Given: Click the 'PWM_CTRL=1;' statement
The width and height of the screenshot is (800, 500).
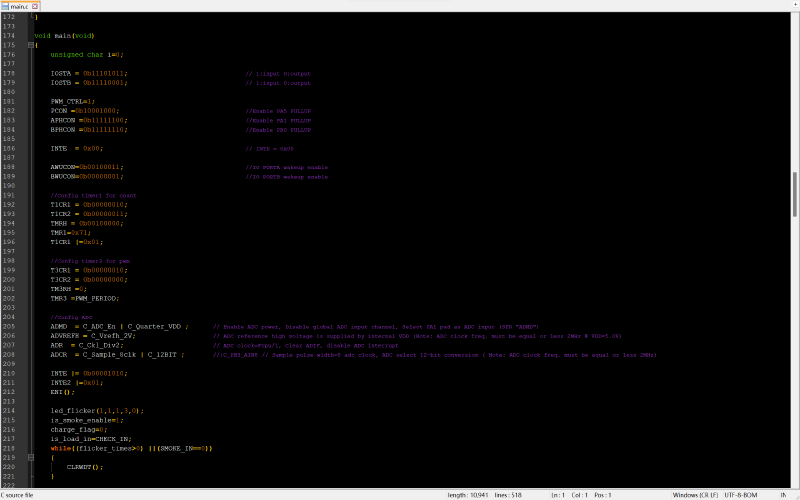Looking at the screenshot, I should (x=72, y=102).
